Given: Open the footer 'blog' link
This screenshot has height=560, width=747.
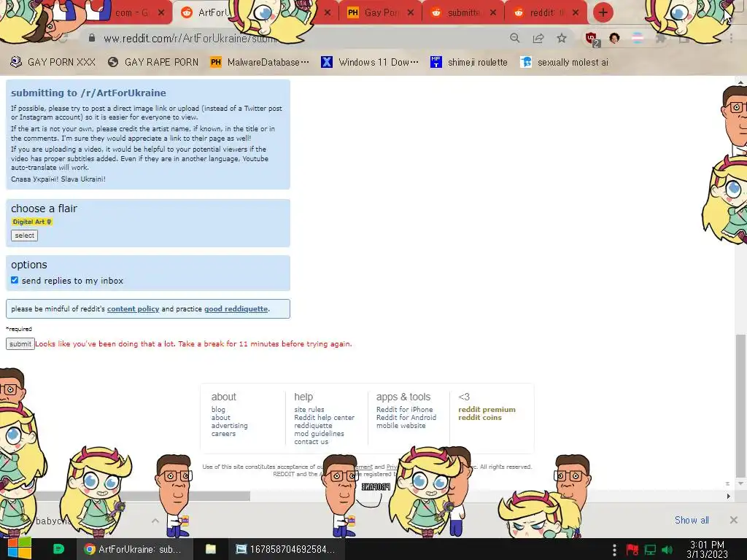Looking at the screenshot, I should tap(218, 410).
